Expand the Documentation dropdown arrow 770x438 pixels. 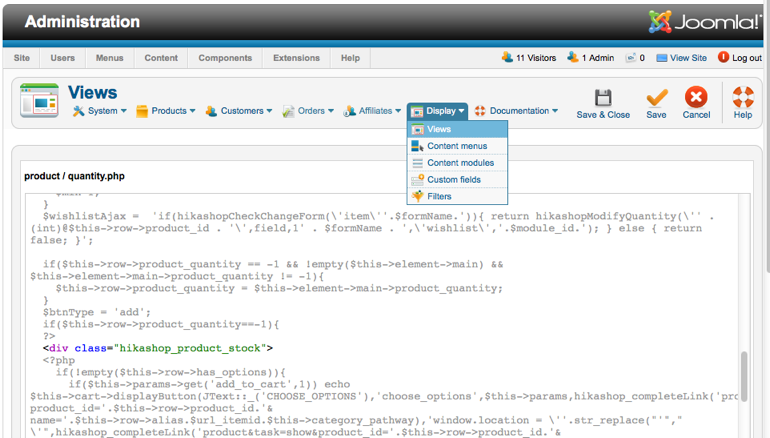555,111
